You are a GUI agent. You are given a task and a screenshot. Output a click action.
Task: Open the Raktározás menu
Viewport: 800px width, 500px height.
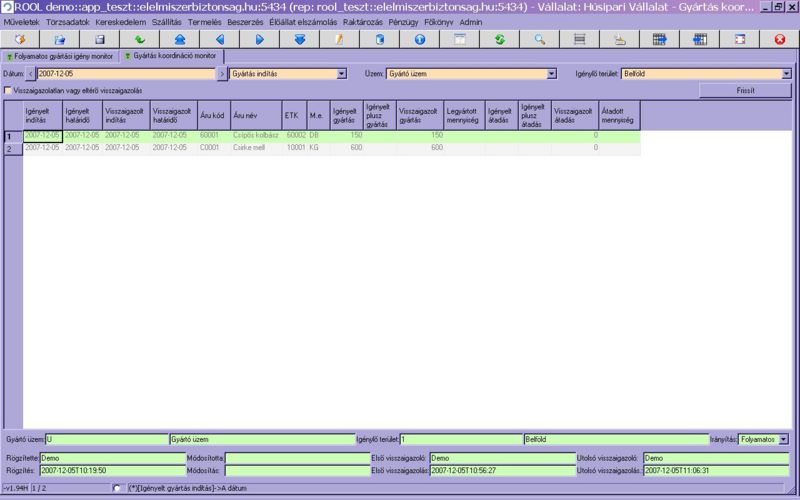click(362, 21)
